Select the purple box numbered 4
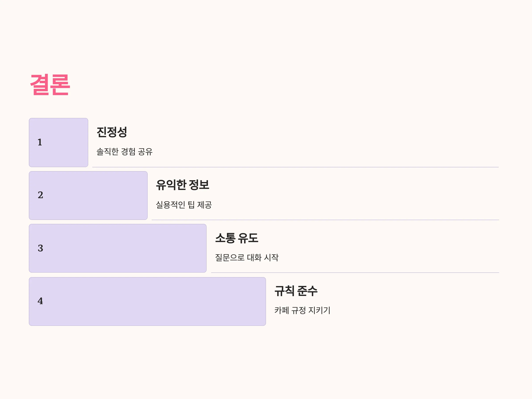This screenshot has width=532, height=399. [x=147, y=301]
